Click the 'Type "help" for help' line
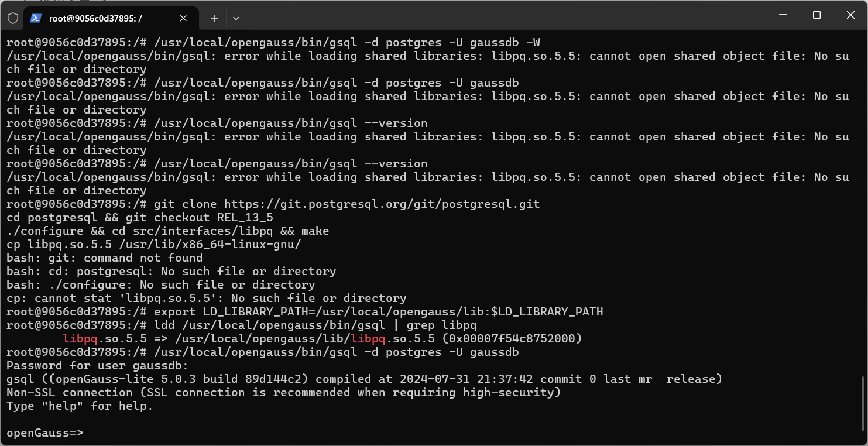 point(80,406)
